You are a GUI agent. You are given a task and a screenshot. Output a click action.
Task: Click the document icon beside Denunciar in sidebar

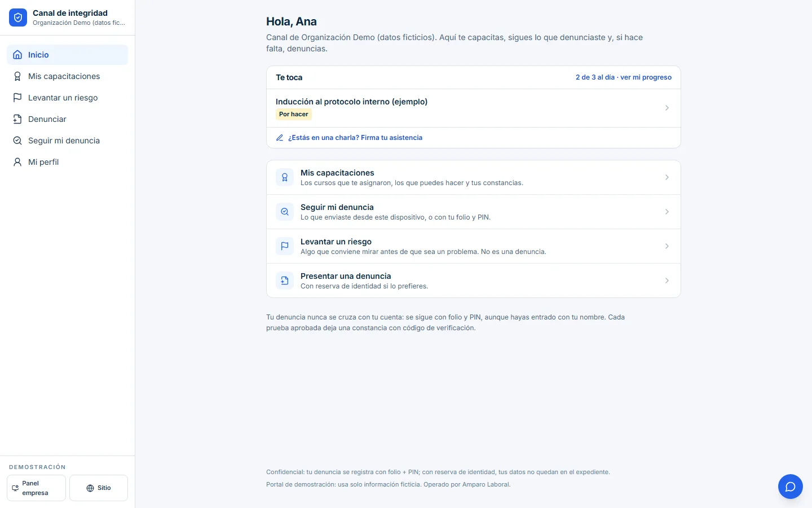click(17, 119)
